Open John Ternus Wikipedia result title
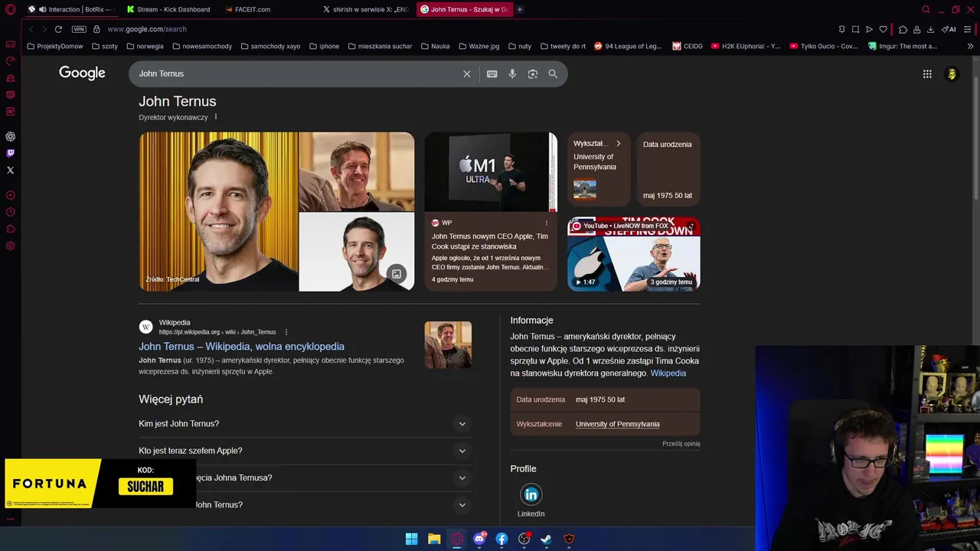The height and width of the screenshot is (551, 980). [241, 347]
